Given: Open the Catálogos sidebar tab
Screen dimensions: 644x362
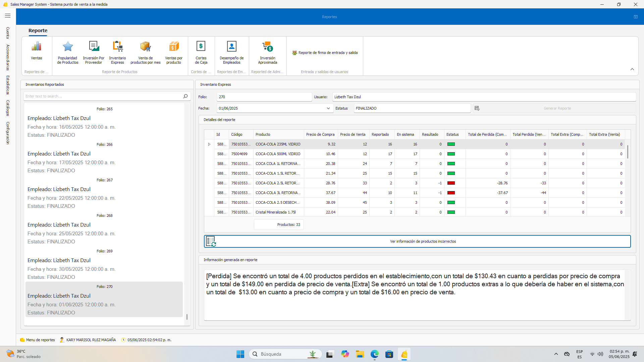Looking at the screenshot, I should 8,108.
